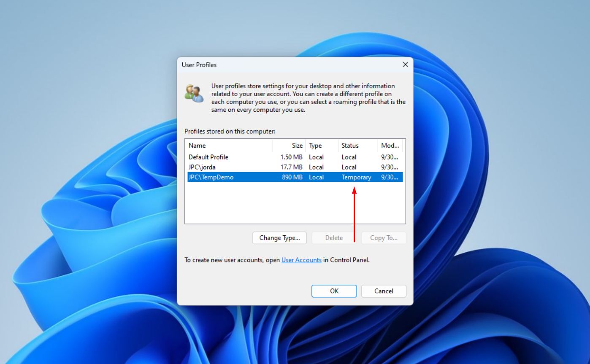This screenshot has height=364, width=590.
Task: Click Local status of JPC\jorda
Action: [349, 167]
